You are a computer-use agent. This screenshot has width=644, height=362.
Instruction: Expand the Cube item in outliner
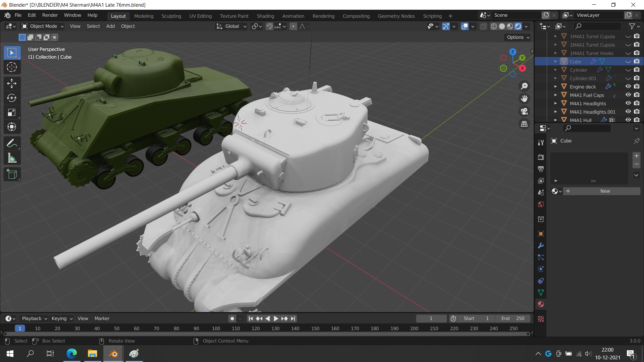555,61
